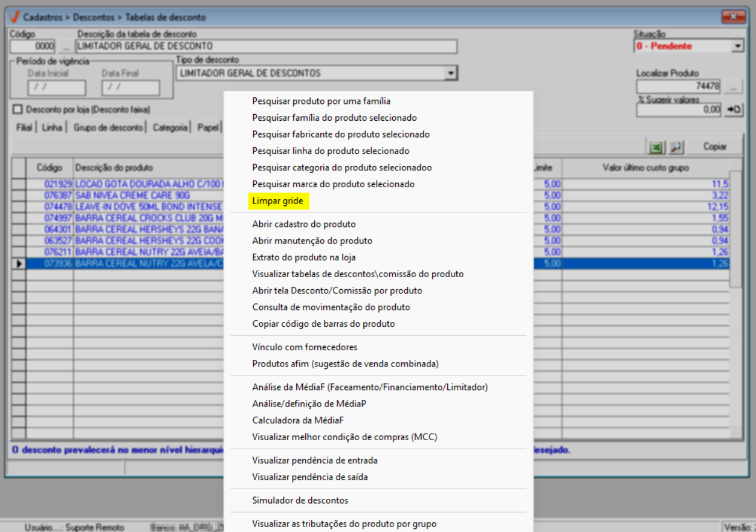The width and height of the screenshot is (756, 532).
Task: Open the Localizar Produto lookup ellipsis button
Action: click(733, 87)
